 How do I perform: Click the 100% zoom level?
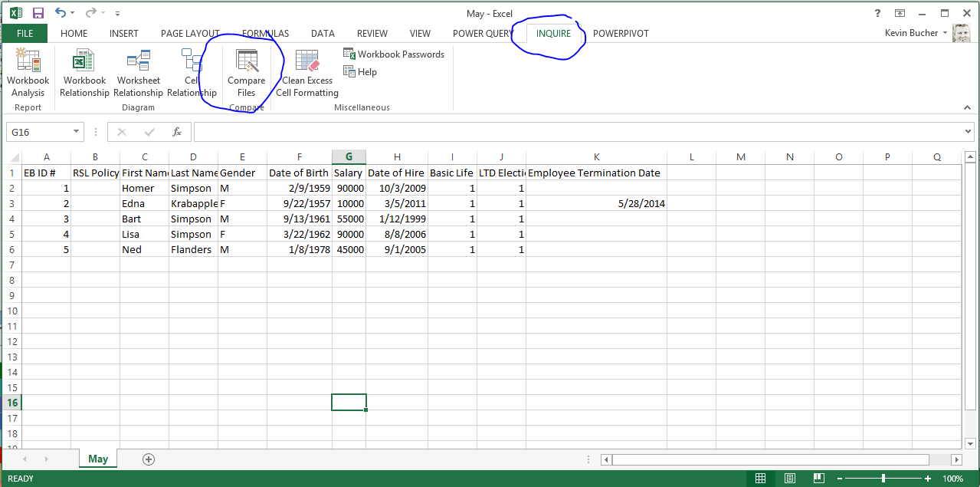[952, 479]
